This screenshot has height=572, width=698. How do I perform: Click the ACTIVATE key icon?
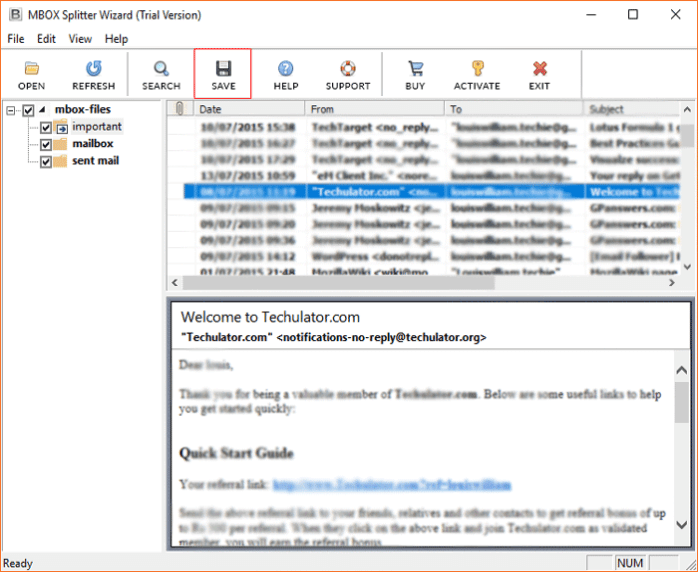coord(477,69)
